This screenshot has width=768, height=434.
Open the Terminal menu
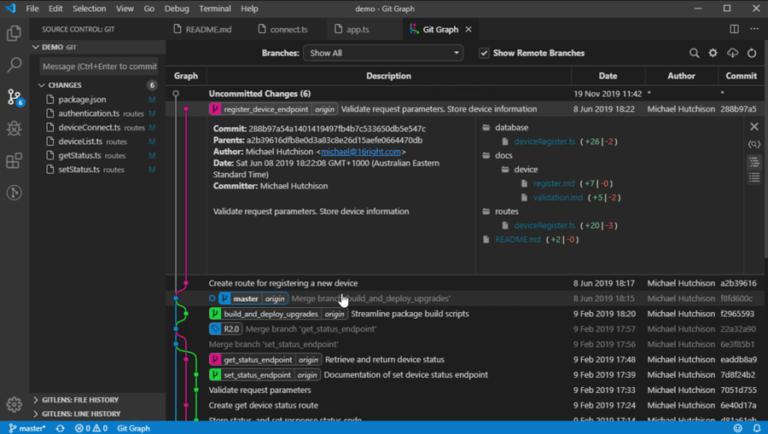coord(215,8)
